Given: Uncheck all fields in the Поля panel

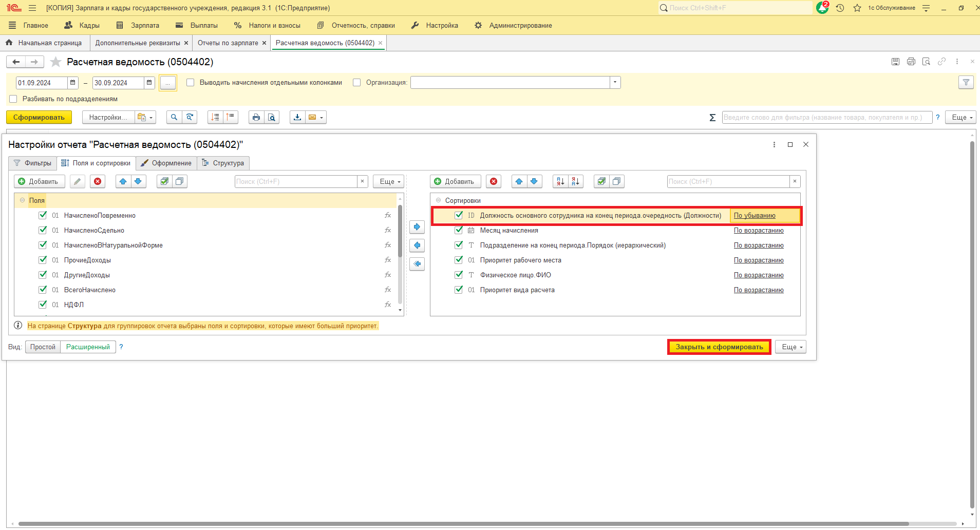Looking at the screenshot, I should (180, 181).
